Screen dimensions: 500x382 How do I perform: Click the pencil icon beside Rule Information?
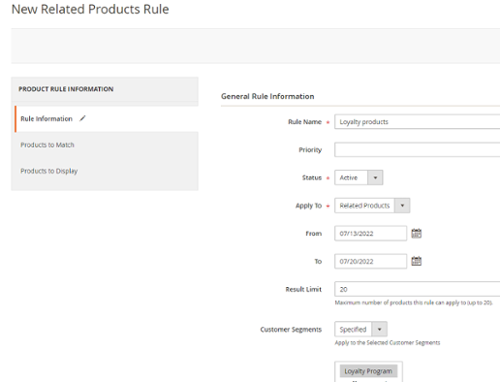tap(82, 118)
